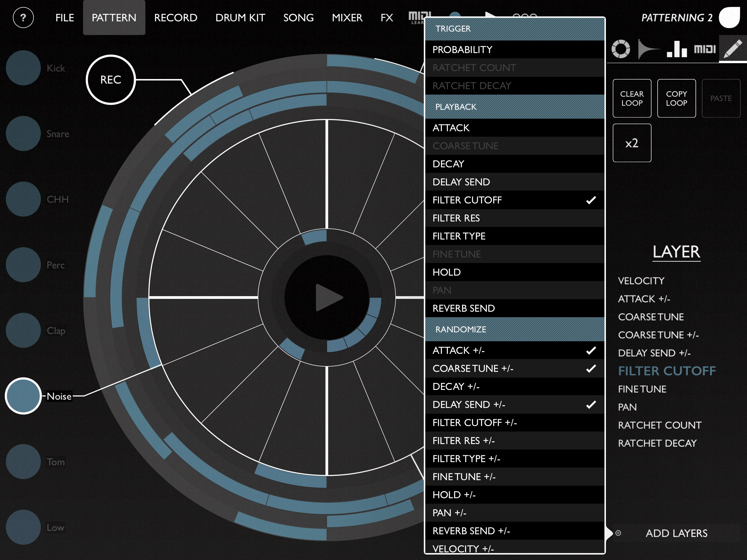747x560 pixels.
Task: Open the MIXER menu tab
Action: click(x=347, y=17)
